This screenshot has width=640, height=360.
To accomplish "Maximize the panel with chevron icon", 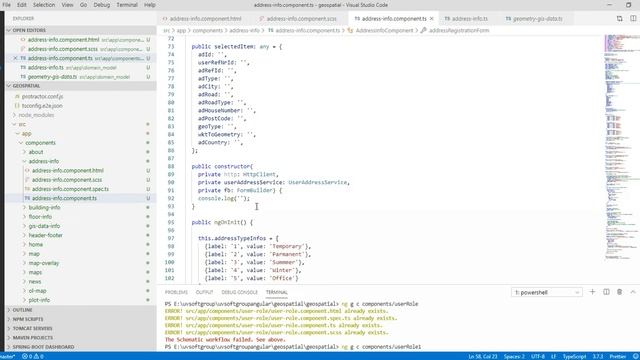I will (633, 292).
